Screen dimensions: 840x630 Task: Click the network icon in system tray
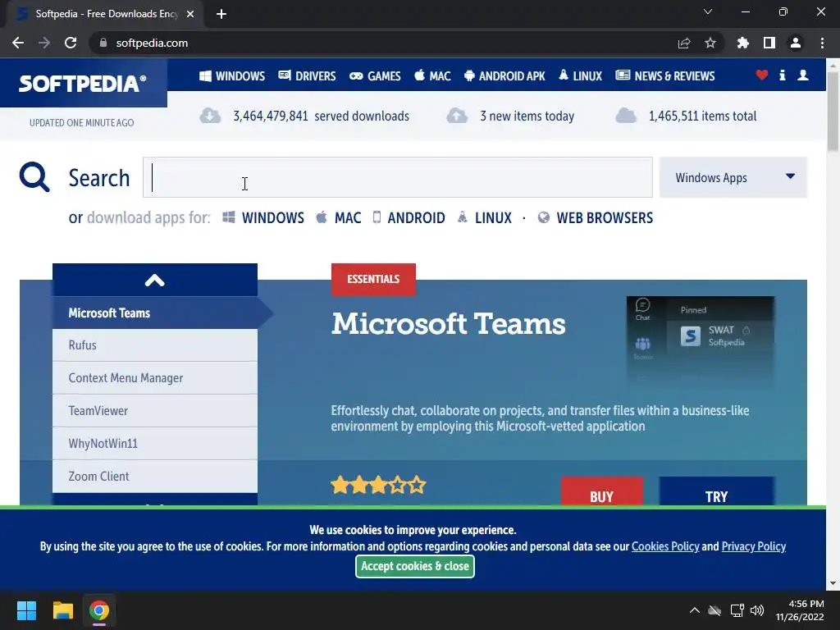[737, 610]
